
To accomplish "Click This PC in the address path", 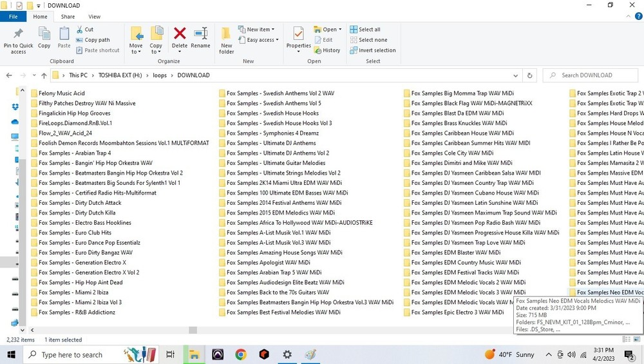I will coord(78,75).
